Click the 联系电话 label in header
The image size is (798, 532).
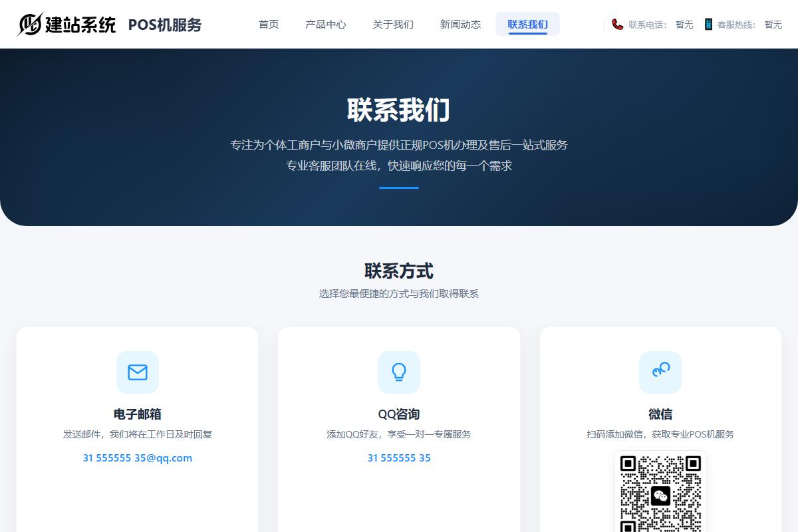pyautogui.click(x=648, y=25)
